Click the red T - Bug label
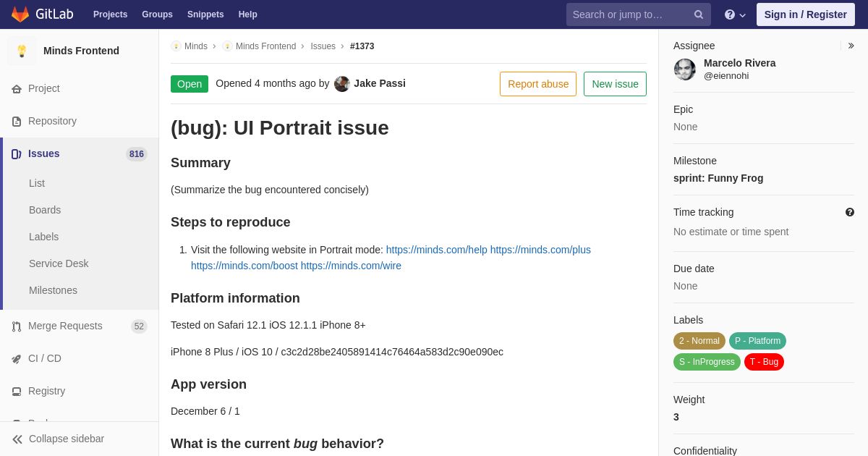Image resolution: width=868 pixels, height=456 pixels. pyautogui.click(x=764, y=362)
